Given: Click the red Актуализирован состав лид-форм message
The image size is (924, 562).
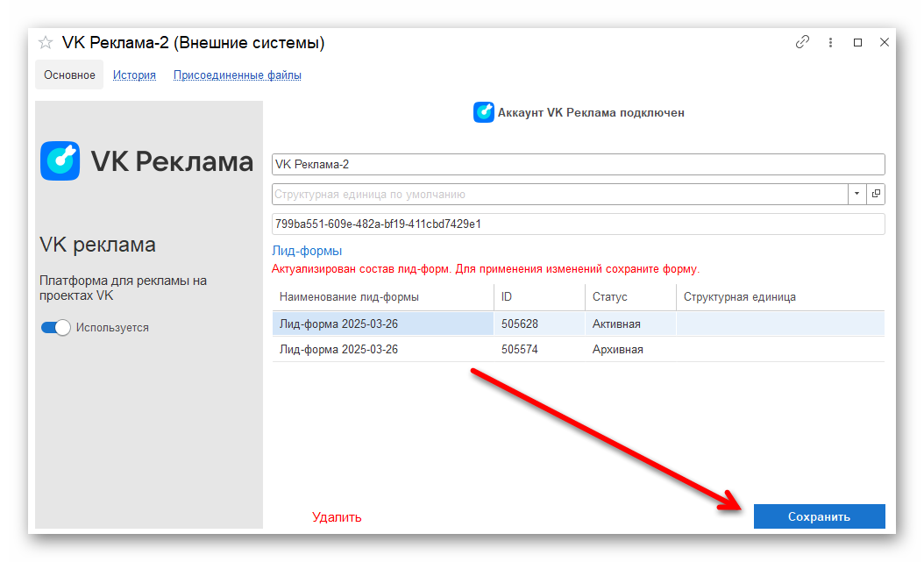Looking at the screenshot, I should (x=486, y=268).
